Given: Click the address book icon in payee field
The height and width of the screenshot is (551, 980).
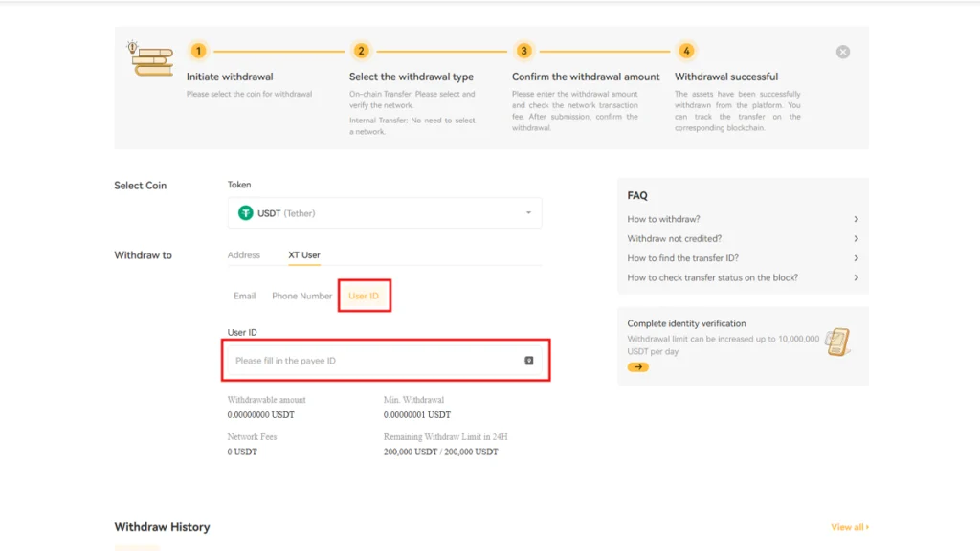Looking at the screenshot, I should tap(528, 361).
